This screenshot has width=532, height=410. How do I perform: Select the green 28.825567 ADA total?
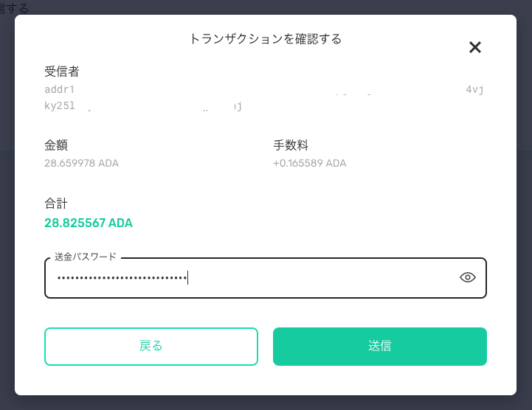[x=89, y=223]
